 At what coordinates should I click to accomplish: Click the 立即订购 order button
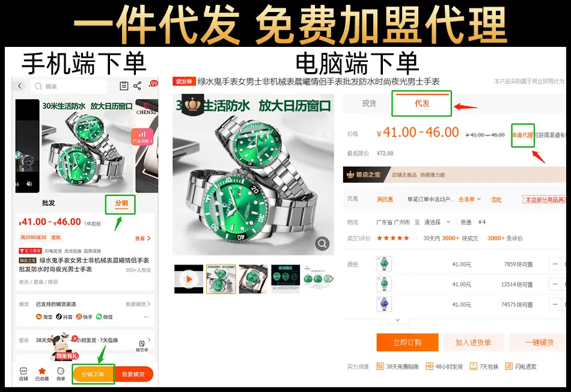[408, 343]
